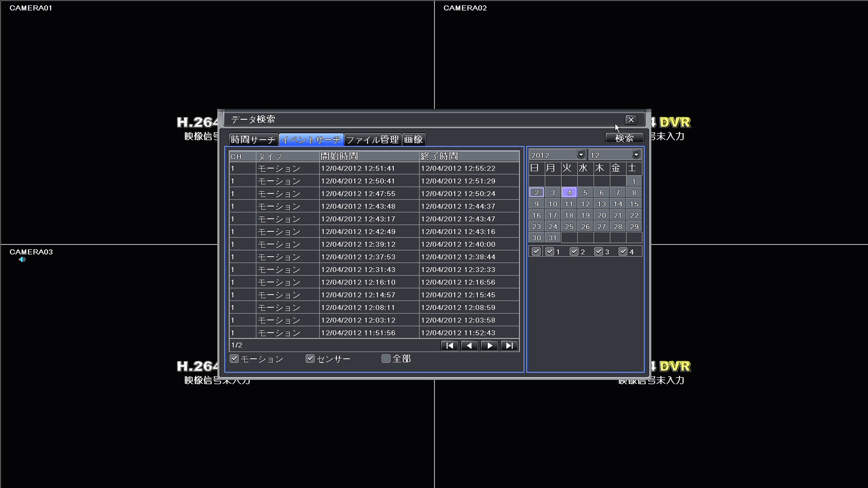Uncheck the センサー filter checkbox
Image resolution: width=868 pixels, height=488 pixels.
tap(310, 358)
